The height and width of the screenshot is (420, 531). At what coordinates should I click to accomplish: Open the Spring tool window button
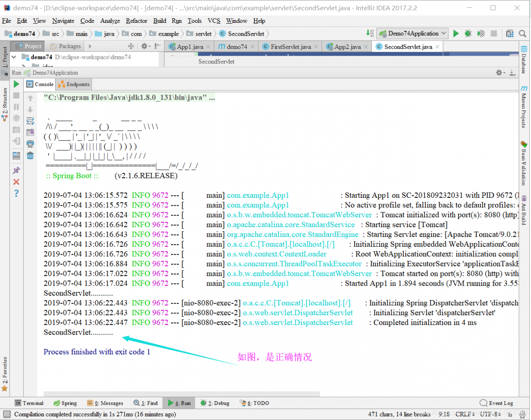65,403
